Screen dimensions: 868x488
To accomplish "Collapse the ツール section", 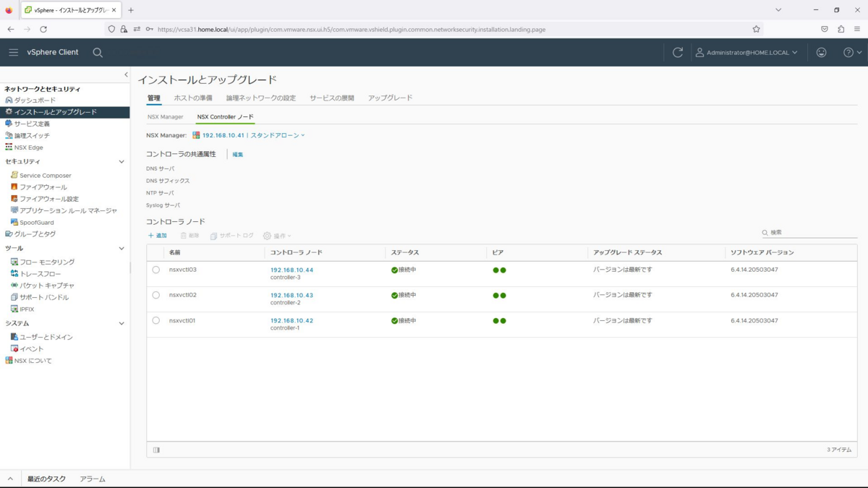I will click(122, 249).
